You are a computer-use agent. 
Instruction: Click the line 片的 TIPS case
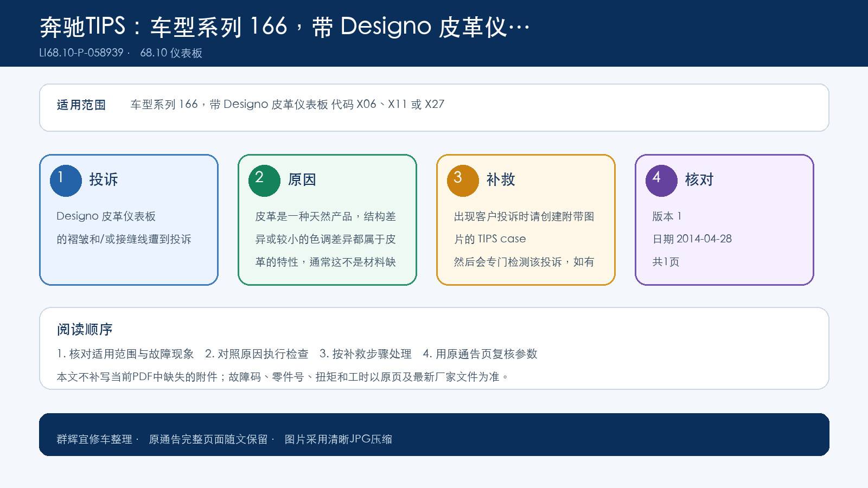point(490,239)
